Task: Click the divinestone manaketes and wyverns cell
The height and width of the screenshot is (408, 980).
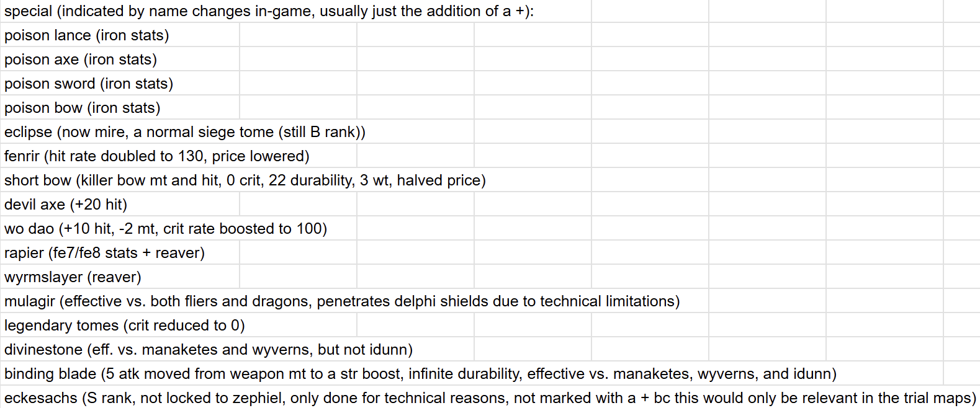Action: click(209, 350)
